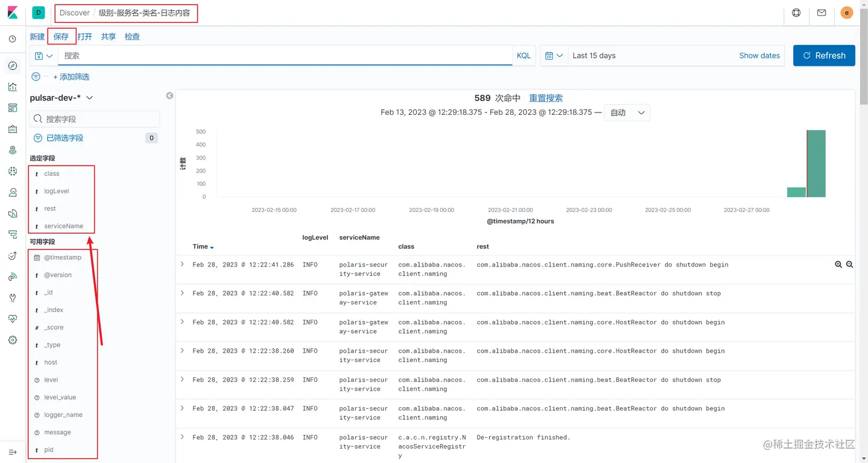Open the pulsar-dev-* index pattern dropdown
This screenshot has height=463, width=868.
pyautogui.click(x=61, y=98)
